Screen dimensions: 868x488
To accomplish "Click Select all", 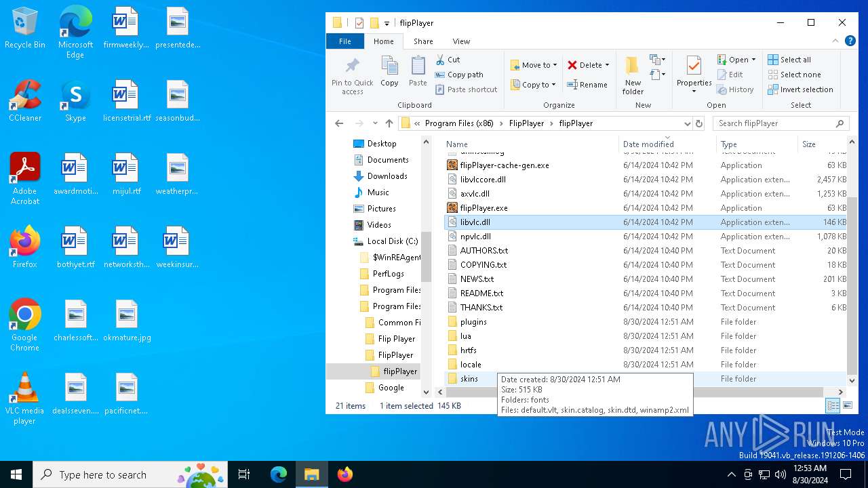I will [x=789, y=60].
